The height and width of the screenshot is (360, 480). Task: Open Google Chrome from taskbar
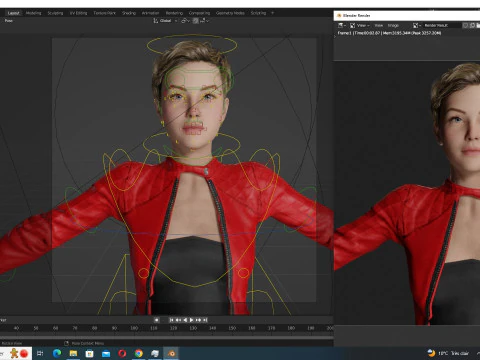click(139, 353)
